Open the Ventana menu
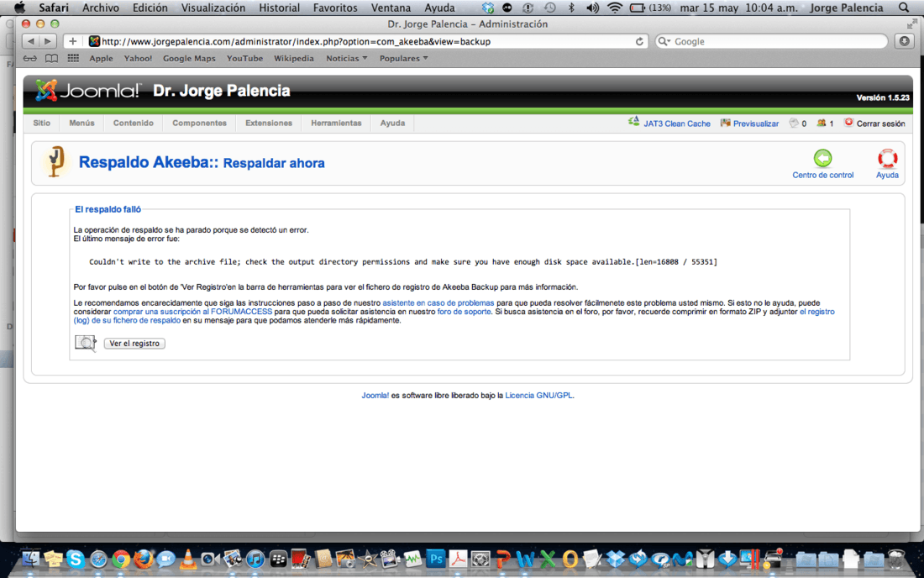The width and height of the screenshot is (924, 578). click(391, 8)
